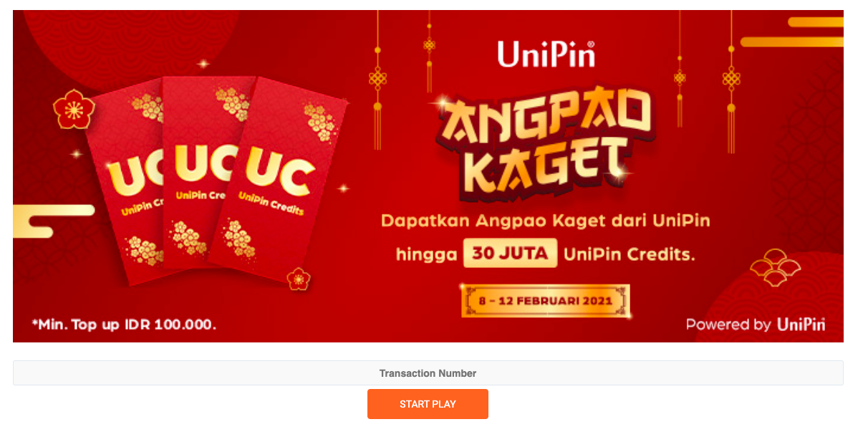Click the small red flower below the right envelope
Viewport: 868px width, 442px height.
[299, 279]
